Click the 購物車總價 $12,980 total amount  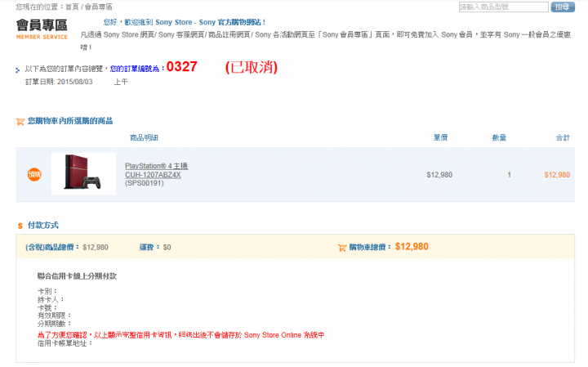pos(412,247)
